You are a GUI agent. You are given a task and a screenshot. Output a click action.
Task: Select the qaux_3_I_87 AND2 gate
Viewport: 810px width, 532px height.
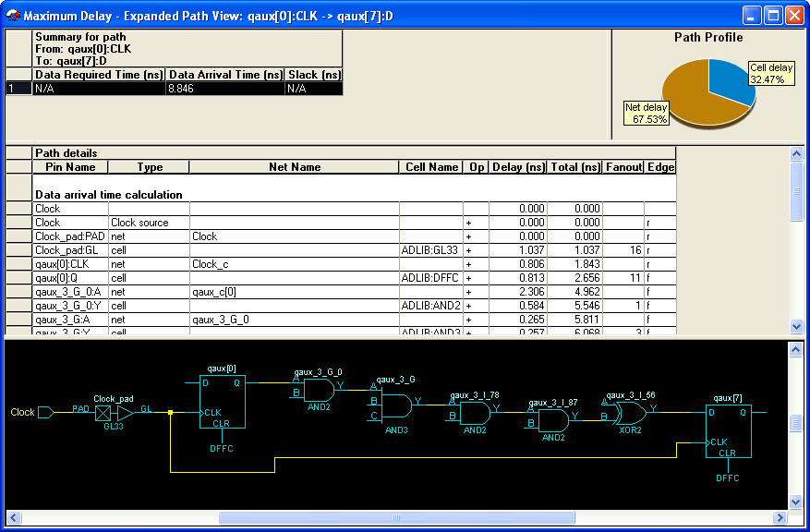pos(554,421)
